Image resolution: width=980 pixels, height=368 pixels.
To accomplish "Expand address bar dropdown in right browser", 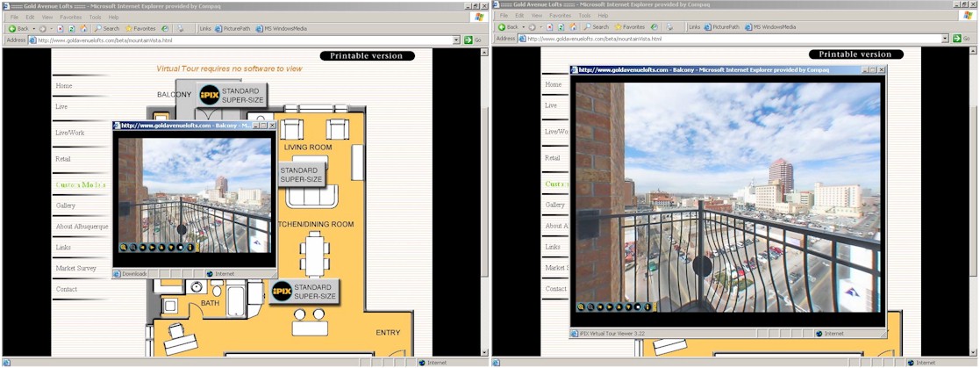I will [946, 39].
